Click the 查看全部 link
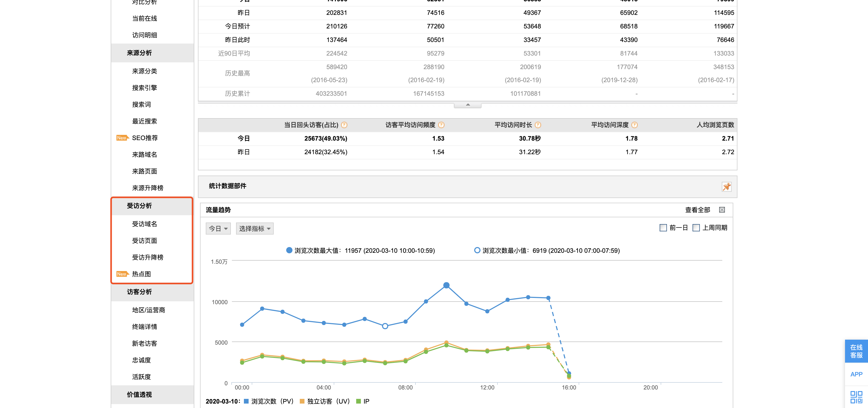The width and height of the screenshot is (868, 408). tap(697, 210)
